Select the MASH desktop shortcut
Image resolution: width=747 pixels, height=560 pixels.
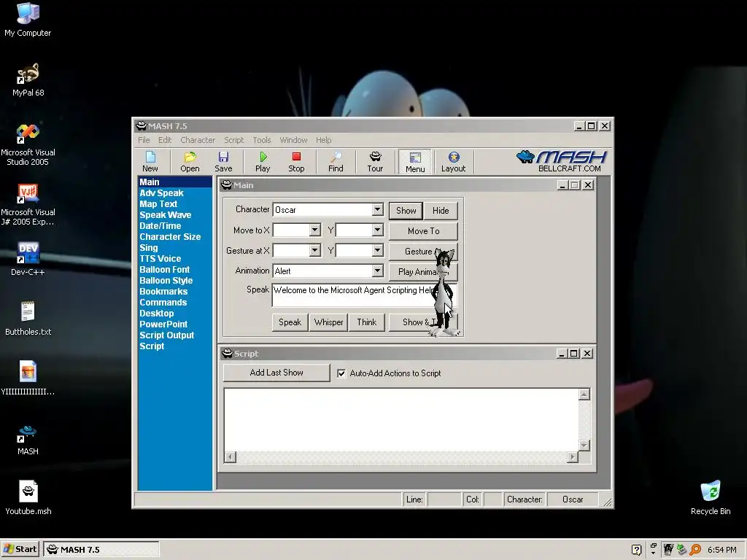tap(28, 439)
